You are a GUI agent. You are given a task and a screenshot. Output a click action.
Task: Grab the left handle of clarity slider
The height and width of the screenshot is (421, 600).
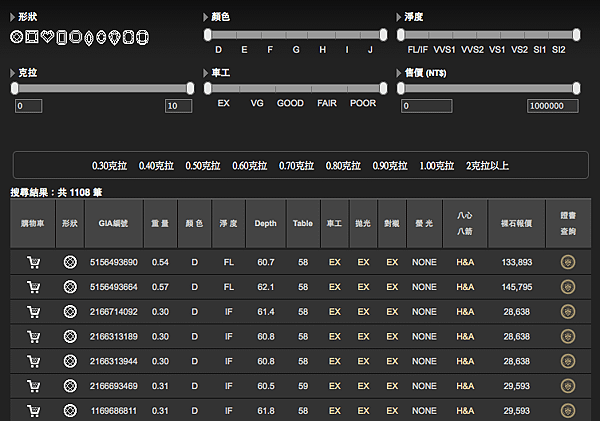click(401, 35)
